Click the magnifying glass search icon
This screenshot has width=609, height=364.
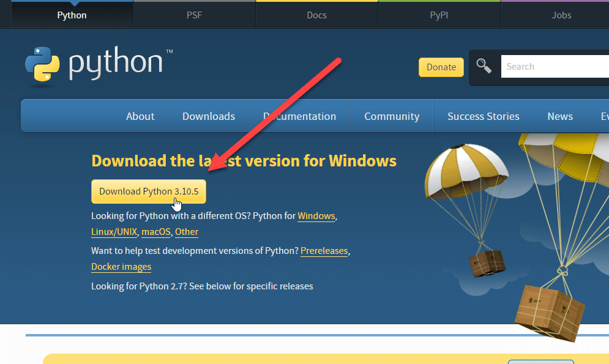[x=484, y=66]
